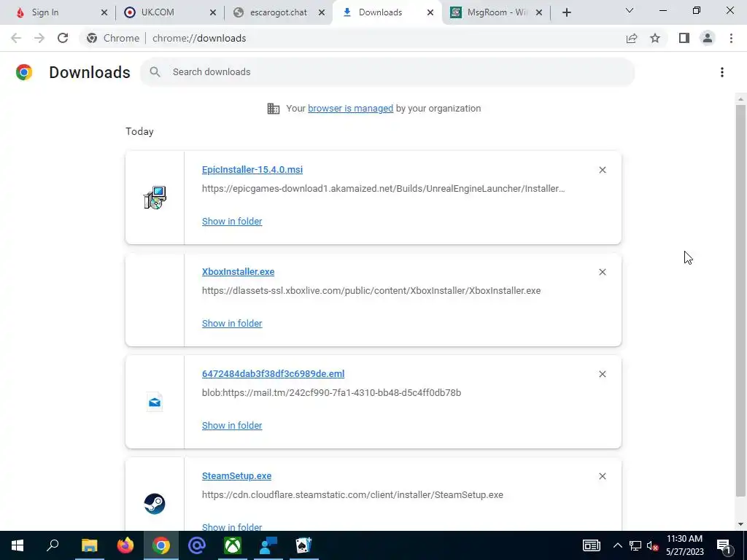This screenshot has width=747, height=560.
Task: Open the 'browser is managed' link
Action: [351, 108]
